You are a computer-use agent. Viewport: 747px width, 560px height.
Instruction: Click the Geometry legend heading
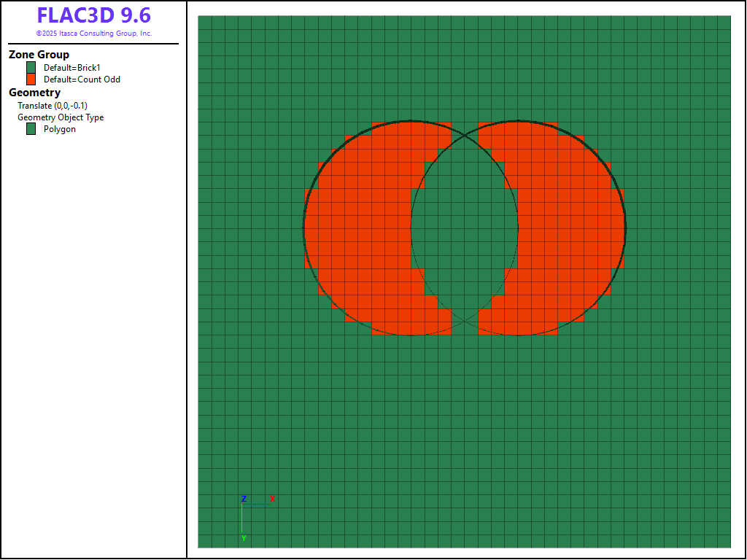(x=34, y=93)
